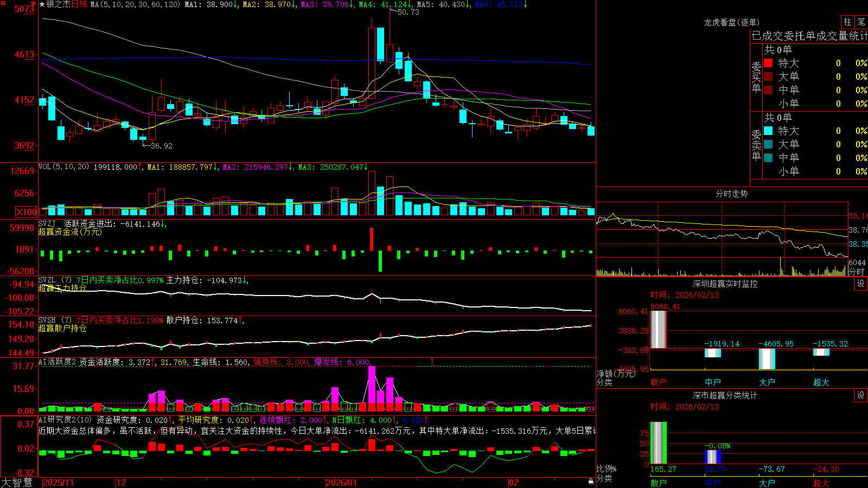868x488 pixels.
Task: Click the lock icon on the time axis
Action: click(591, 481)
